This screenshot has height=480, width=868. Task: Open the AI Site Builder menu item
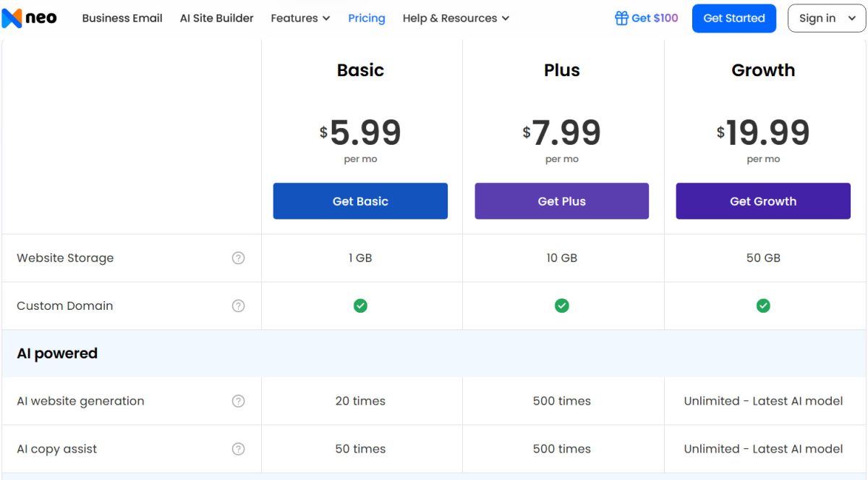(216, 18)
